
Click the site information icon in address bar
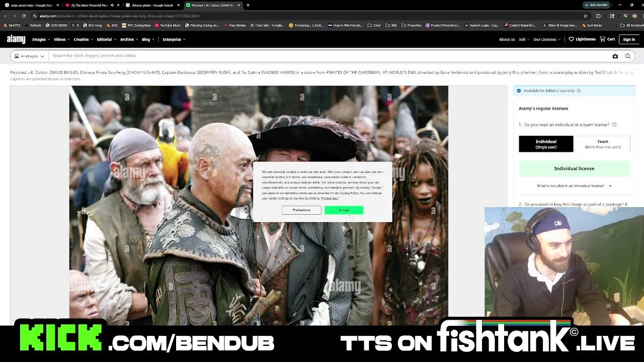coord(34,16)
